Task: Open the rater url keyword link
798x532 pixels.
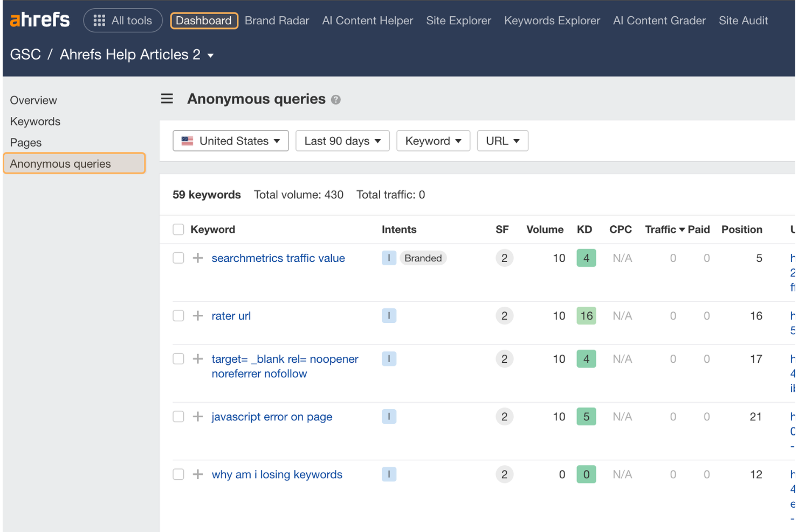Action: pos(231,316)
